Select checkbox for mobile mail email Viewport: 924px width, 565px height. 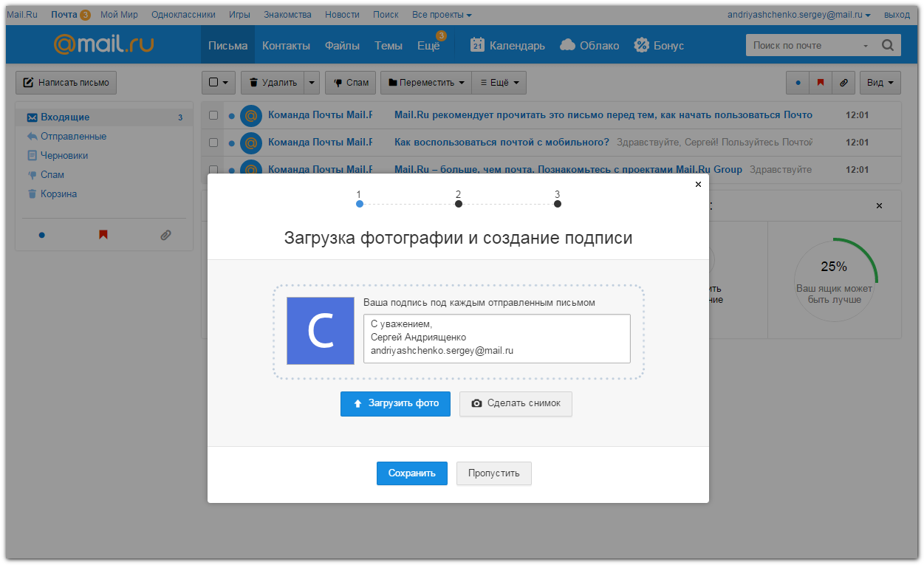(x=213, y=142)
